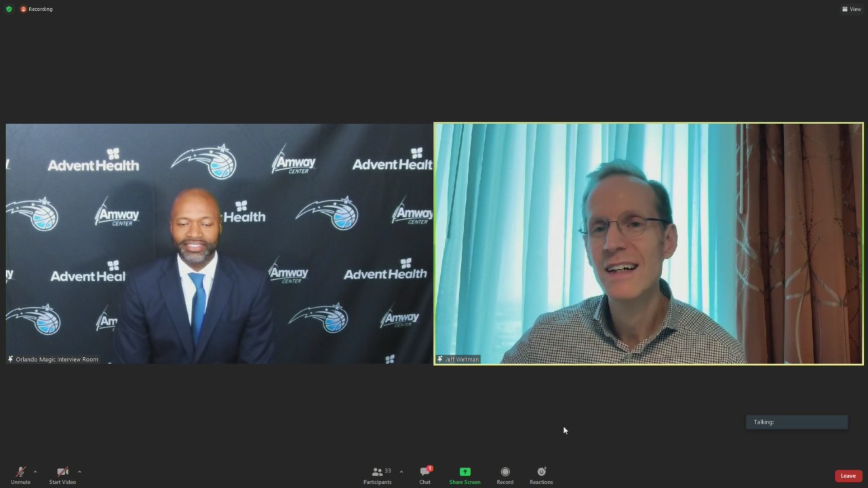This screenshot has width=868, height=488.
Task: Expand video settings with the Start Video chevron
Action: point(79,472)
